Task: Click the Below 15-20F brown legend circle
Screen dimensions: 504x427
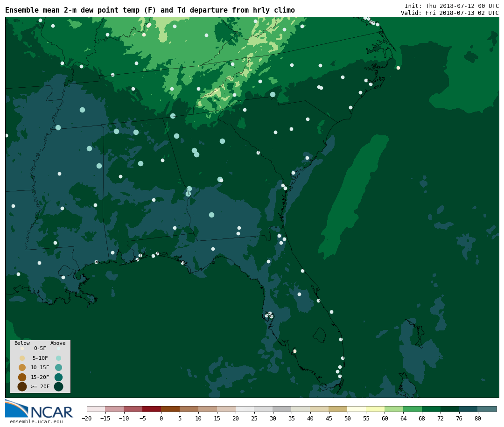Action: coord(22,377)
